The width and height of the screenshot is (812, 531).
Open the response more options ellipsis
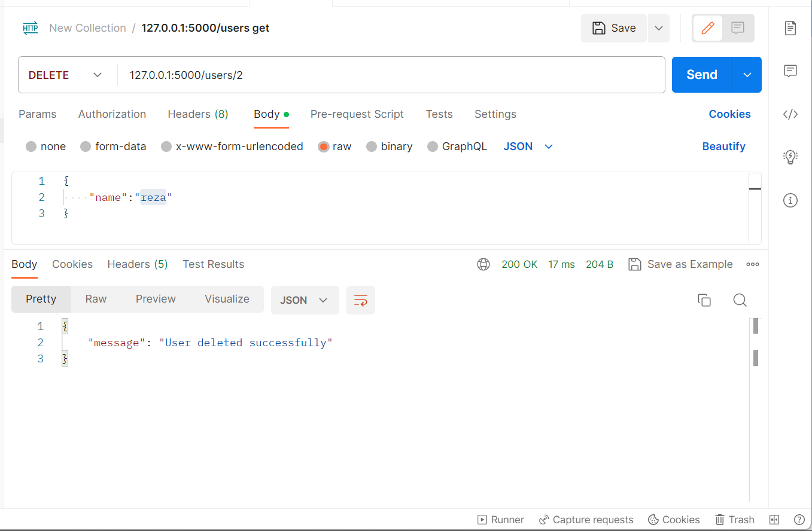[753, 264]
